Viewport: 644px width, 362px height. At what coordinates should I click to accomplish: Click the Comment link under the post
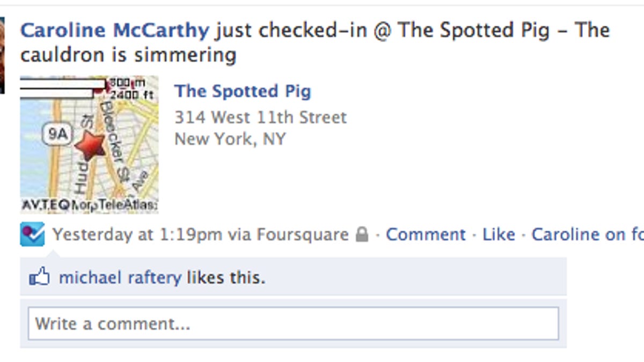point(426,235)
